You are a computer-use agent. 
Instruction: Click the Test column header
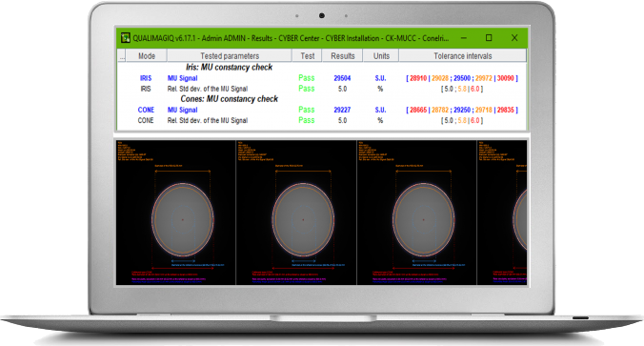tap(307, 56)
